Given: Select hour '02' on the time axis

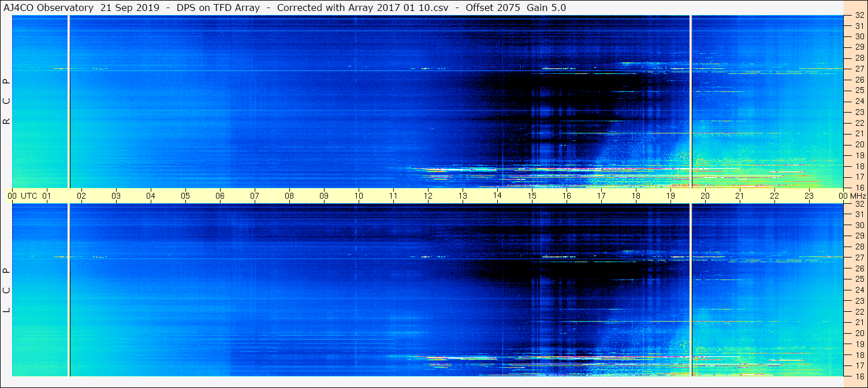Looking at the screenshot, I should [81, 196].
